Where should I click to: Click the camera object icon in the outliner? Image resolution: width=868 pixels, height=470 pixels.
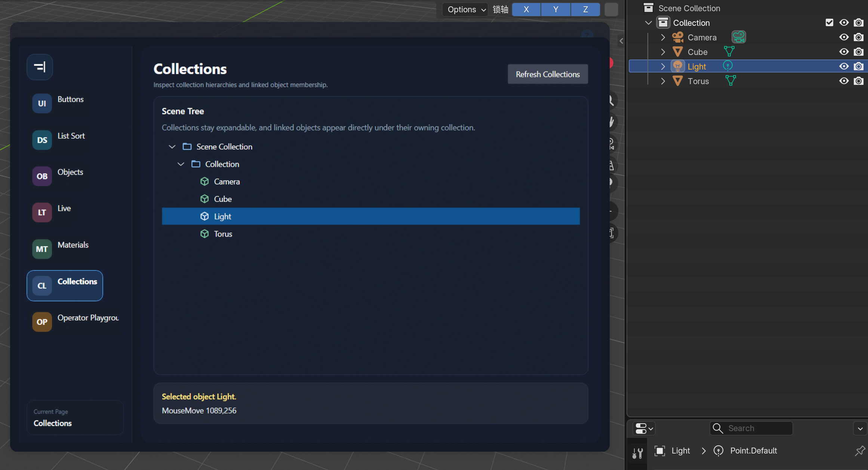pyautogui.click(x=678, y=37)
